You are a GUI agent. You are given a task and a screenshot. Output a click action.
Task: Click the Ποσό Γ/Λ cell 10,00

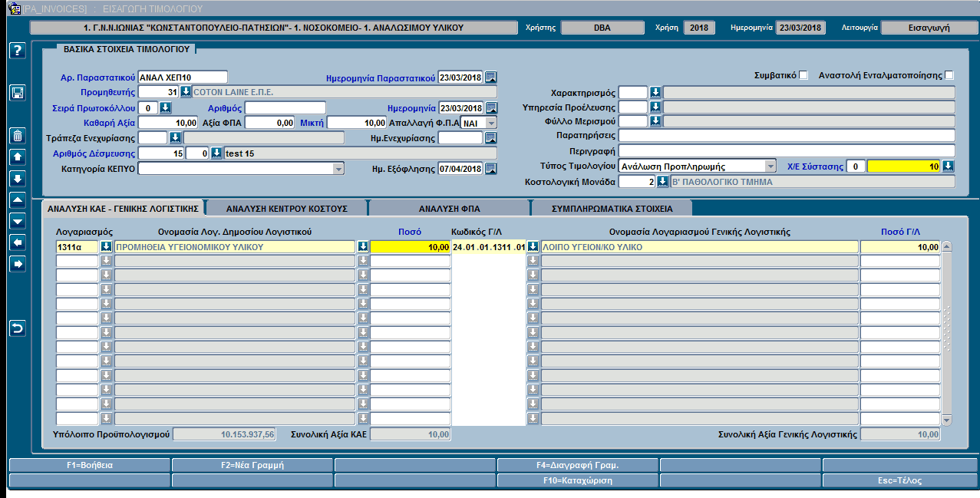tap(899, 247)
